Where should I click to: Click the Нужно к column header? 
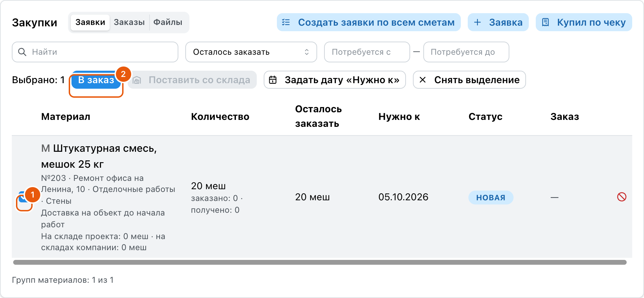point(399,117)
